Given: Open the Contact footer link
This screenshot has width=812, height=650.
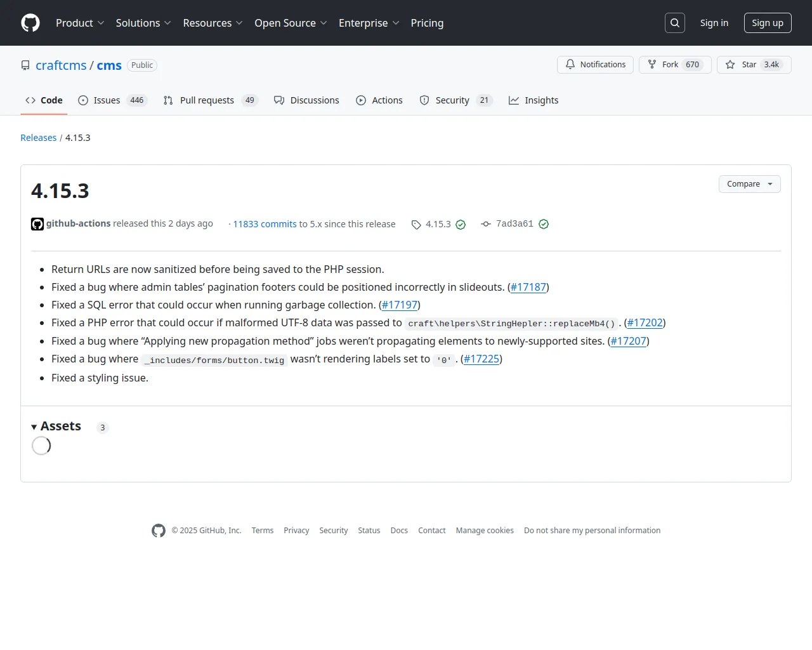Looking at the screenshot, I should tap(432, 531).
